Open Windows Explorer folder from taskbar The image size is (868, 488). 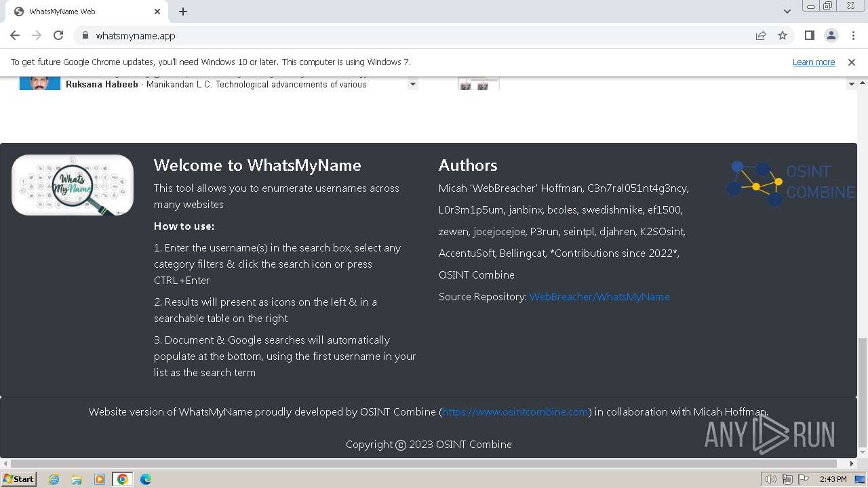77,479
